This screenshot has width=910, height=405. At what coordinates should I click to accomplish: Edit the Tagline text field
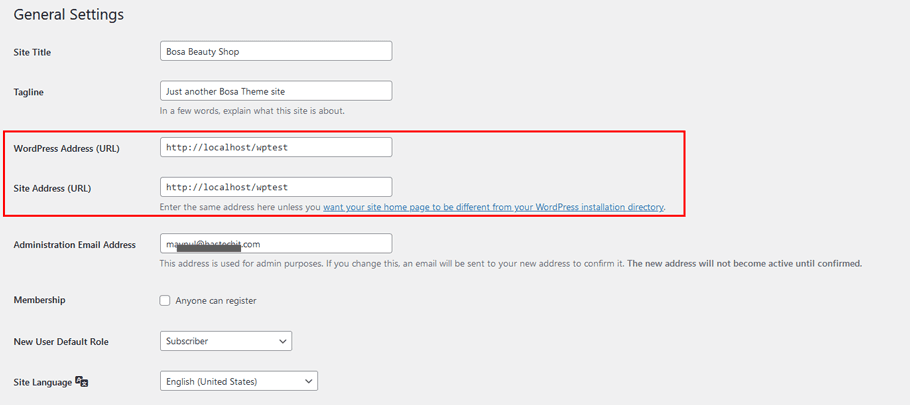[276, 91]
